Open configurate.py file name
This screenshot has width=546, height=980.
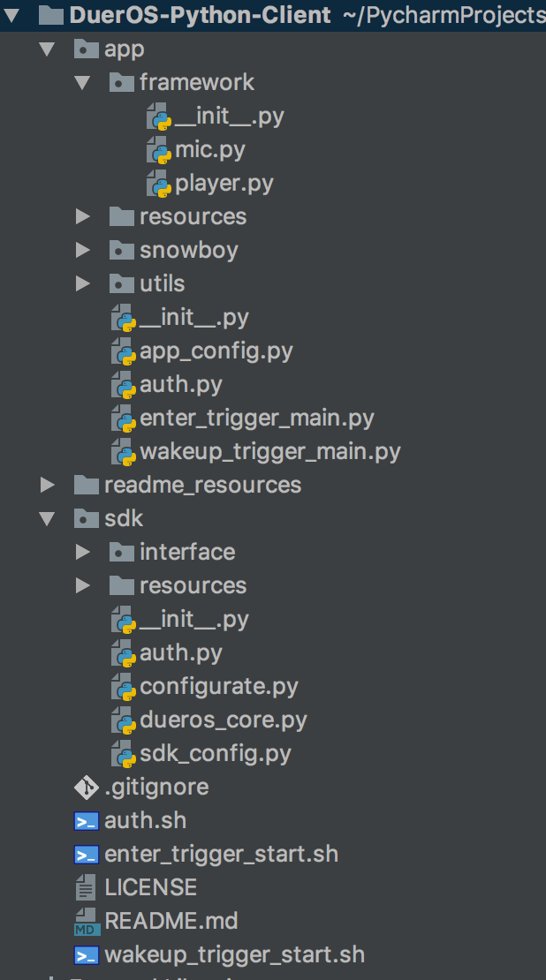(219, 686)
